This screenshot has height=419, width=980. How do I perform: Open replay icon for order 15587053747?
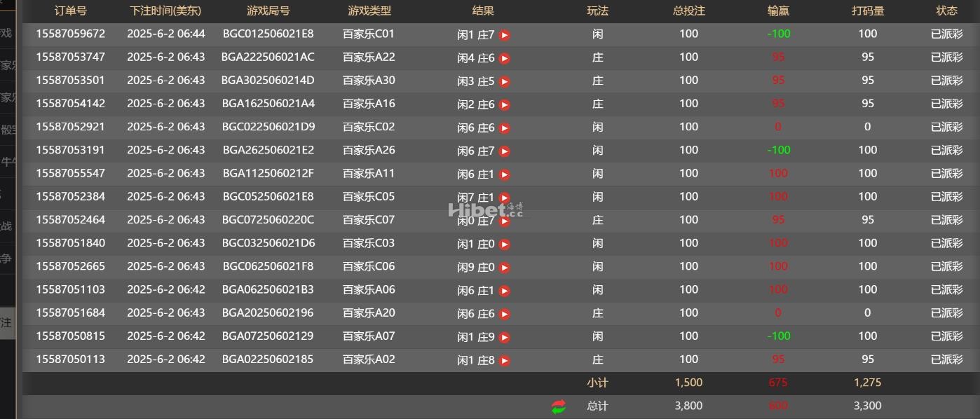504,58
